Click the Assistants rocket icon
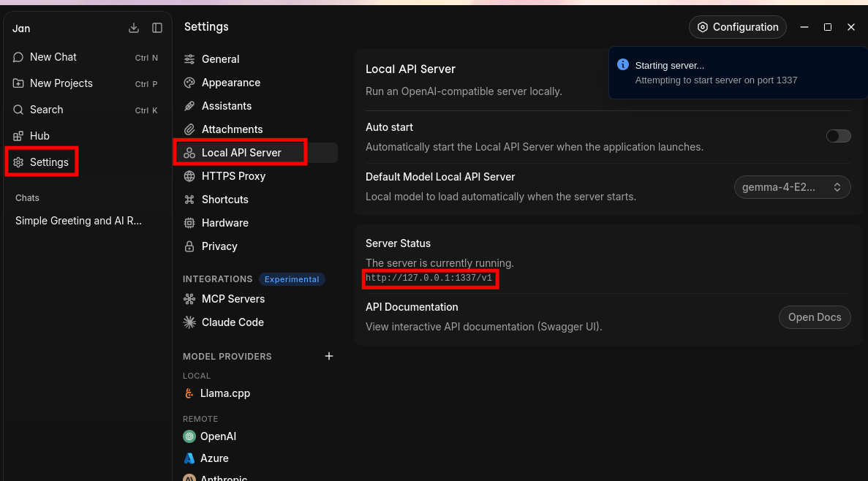Screen dimensions: 868x481 (x=189, y=106)
